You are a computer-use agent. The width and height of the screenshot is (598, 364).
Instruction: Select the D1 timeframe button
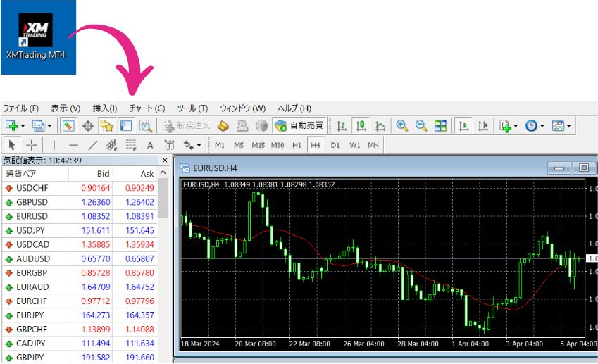335,145
